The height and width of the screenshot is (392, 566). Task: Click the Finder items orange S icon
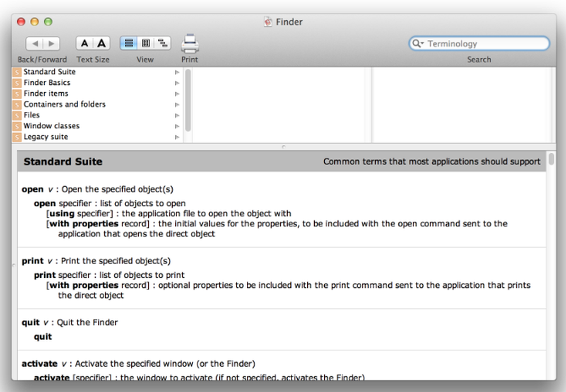pos(17,94)
